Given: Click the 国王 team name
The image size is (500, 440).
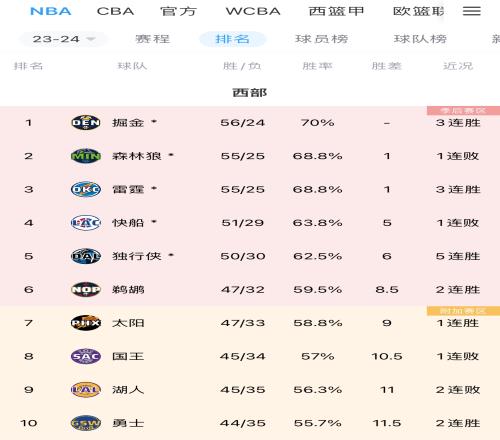Looking at the screenshot, I should pyautogui.click(x=128, y=356).
